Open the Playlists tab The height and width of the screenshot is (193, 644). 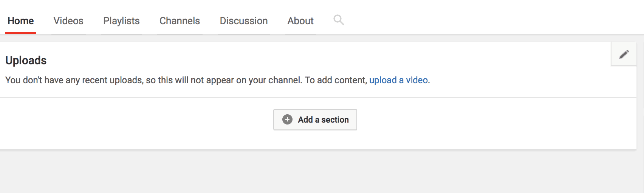[121, 21]
